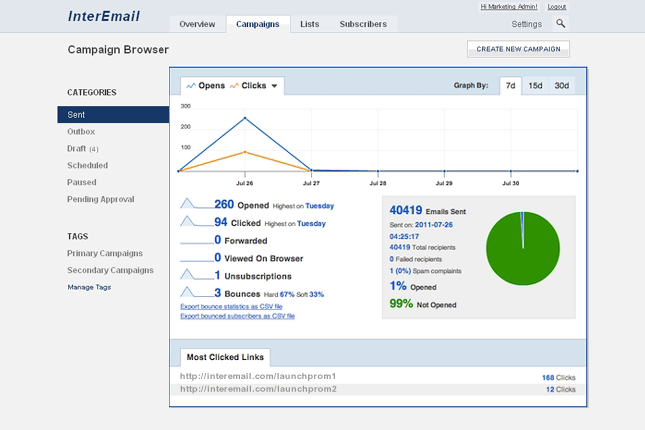
Task: Click the Campaign Browser heading
Action: click(x=118, y=49)
